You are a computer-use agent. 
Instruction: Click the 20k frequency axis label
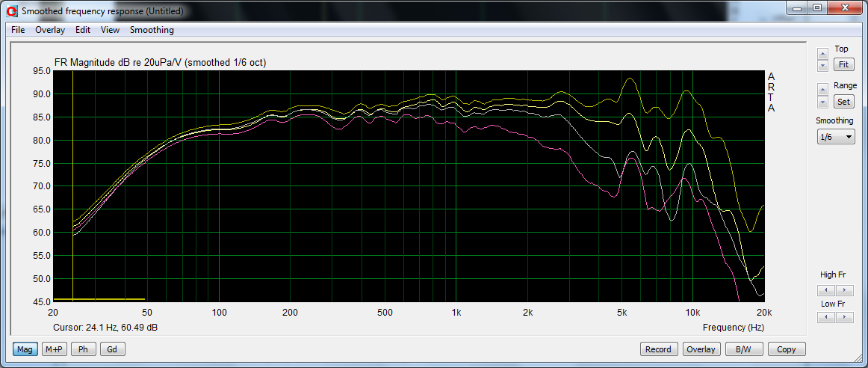pyautogui.click(x=764, y=311)
